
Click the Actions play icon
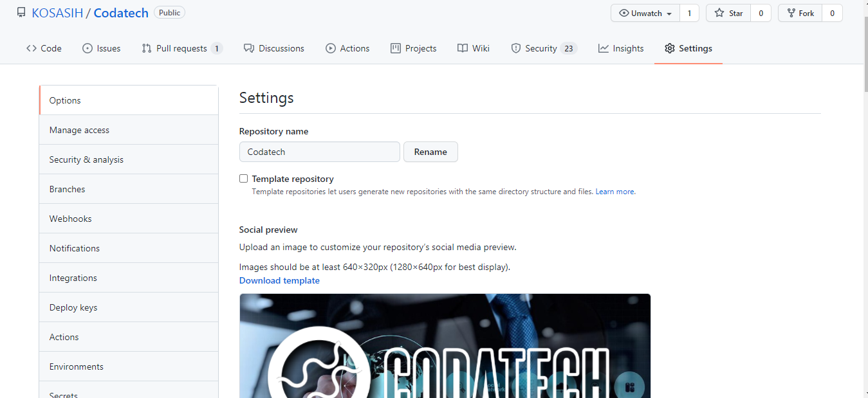point(331,48)
